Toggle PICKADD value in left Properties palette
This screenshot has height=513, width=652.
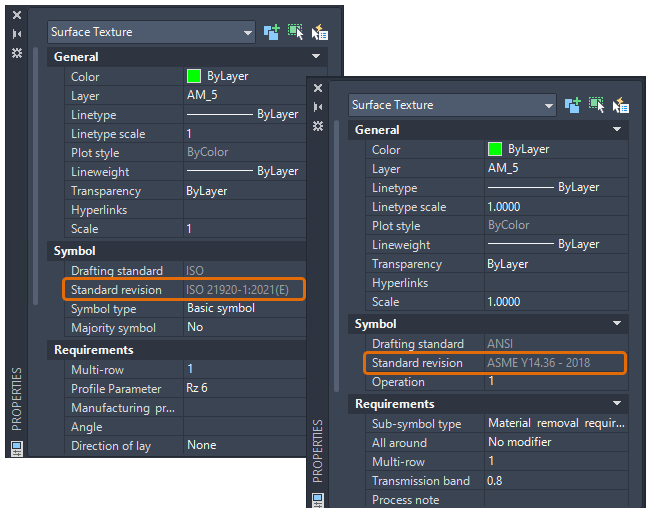272,32
